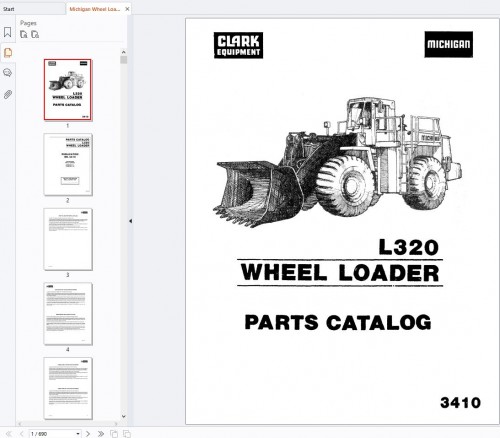Select the Pages panel icon in sidebar
The height and width of the screenshot is (438, 500).
(x=8, y=53)
